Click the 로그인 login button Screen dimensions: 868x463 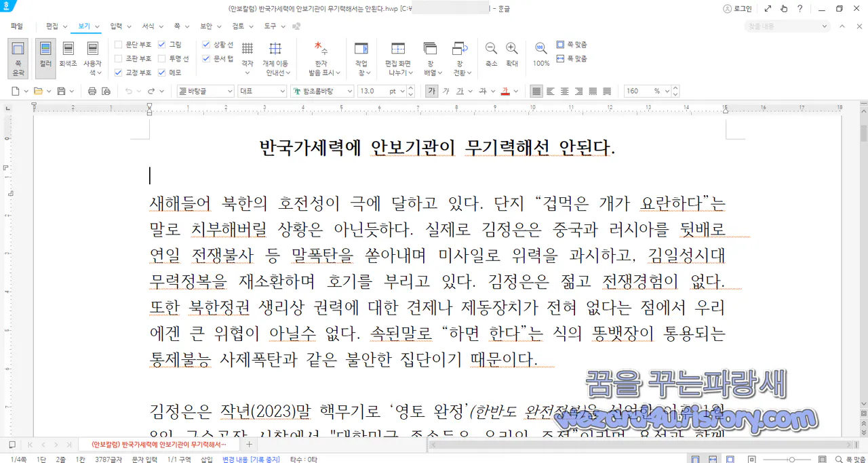pyautogui.click(x=737, y=9)
